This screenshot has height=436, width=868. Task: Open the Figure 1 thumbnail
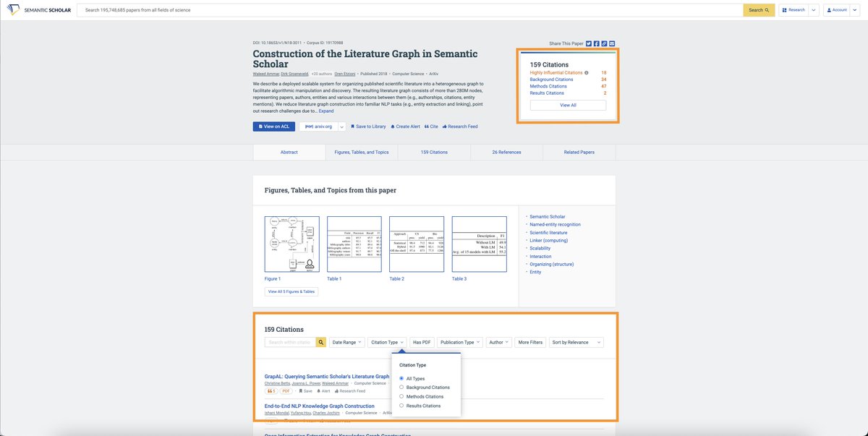[292, 244]
